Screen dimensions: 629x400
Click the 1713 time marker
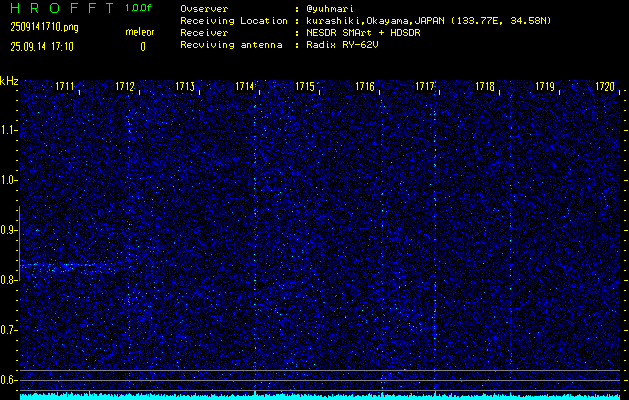[185, 86]
